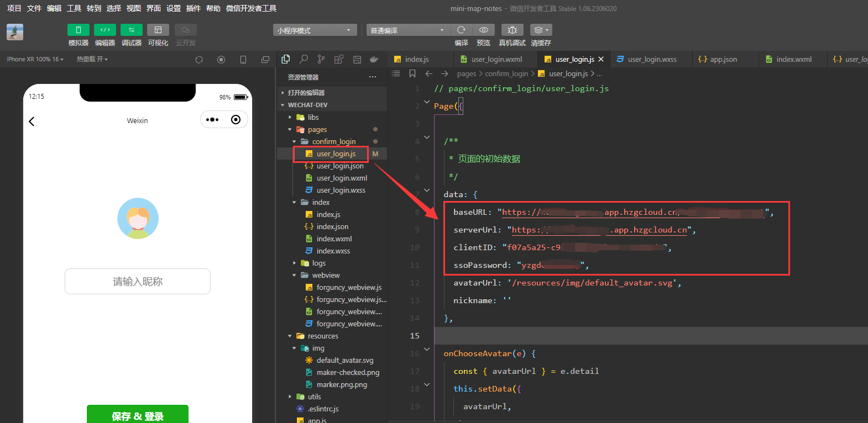Open the 工具 menu

click(74, 8)
